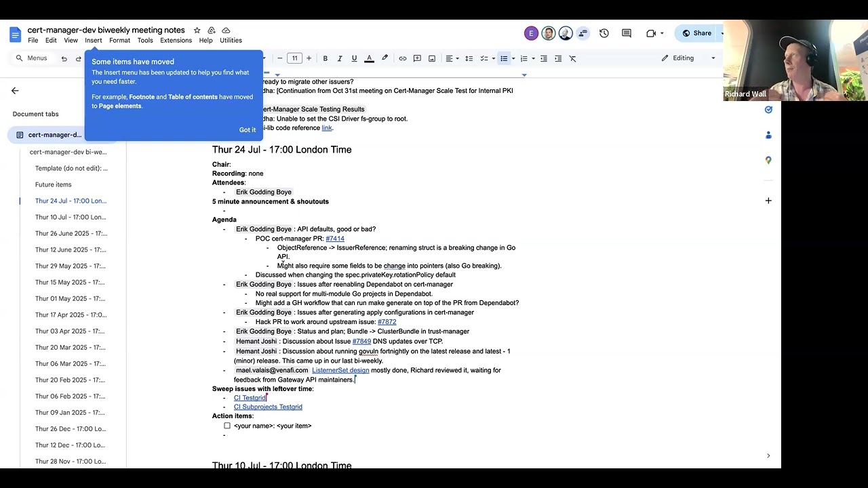Click the Menus search box

31,58
